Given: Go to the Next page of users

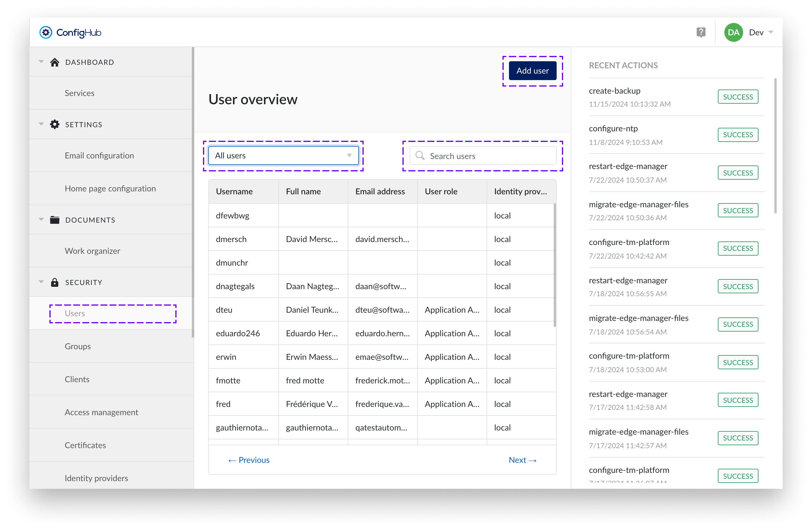Looking at the screenshot, I should 523,460.
